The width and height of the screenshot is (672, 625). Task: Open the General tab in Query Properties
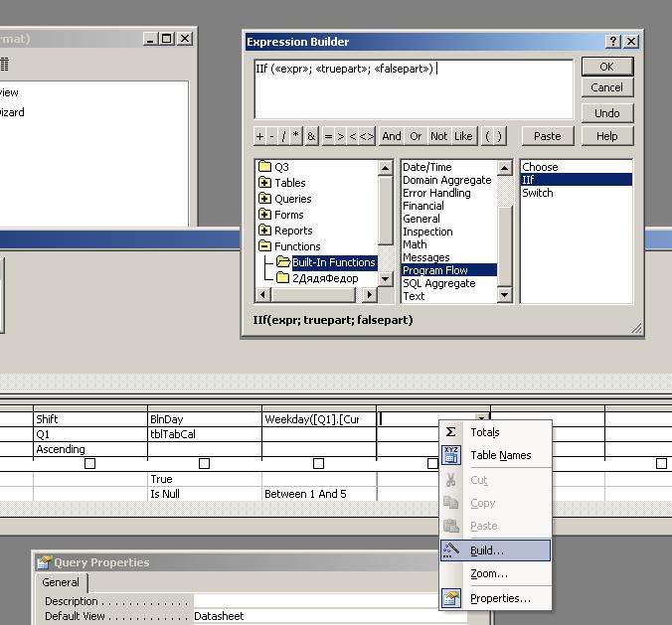click(61, 582)
